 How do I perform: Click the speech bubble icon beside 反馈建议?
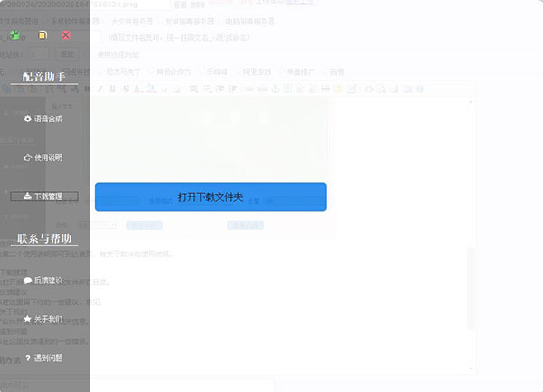coord(28,280)
